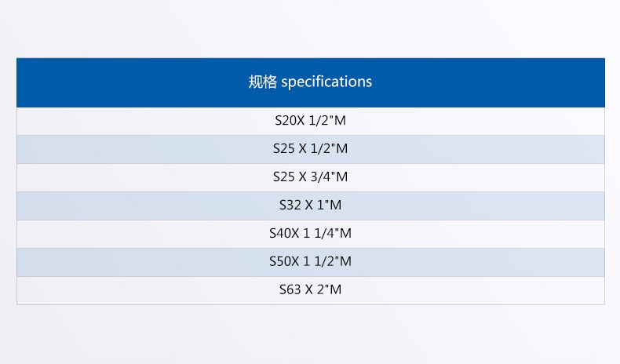Click the 2"M thread size text

[x=330, y=290]
